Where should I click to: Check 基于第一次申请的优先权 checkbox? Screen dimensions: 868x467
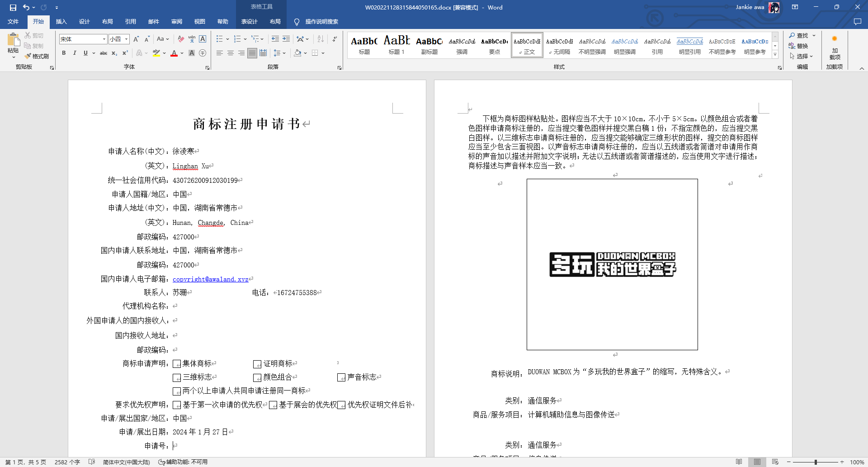(x=177, y=405)
